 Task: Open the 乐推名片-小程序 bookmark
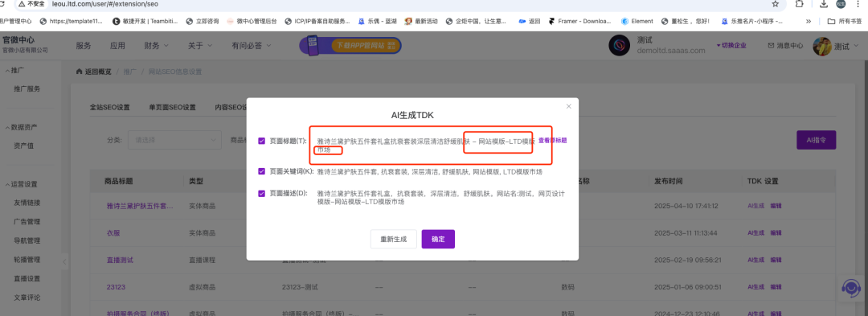(751, 22)
